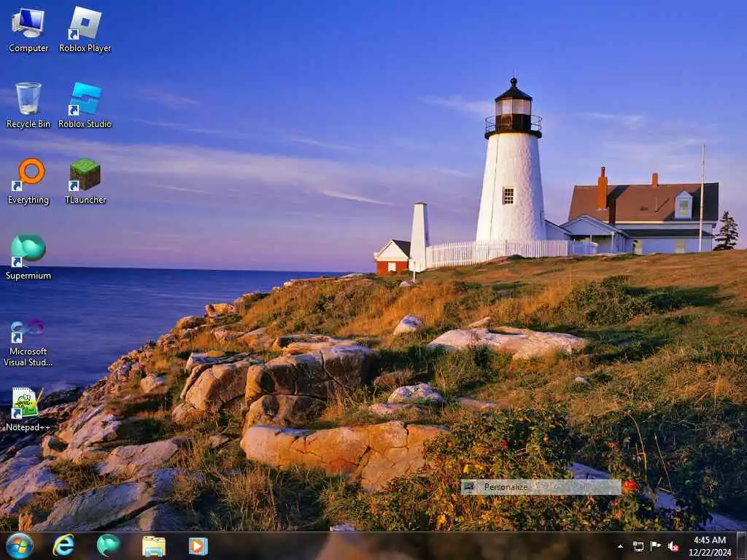This screenshot has height=560, width=747.
Task: Open Windows Explorer from the taskbar
Action: [153, 546]
